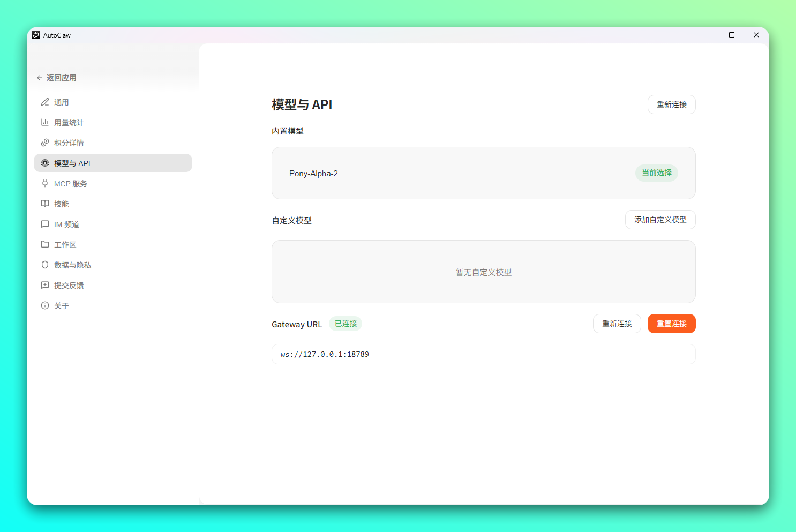796x532 pixels.
Task: Click the book icon for 技能
Action: pyautogui.click(x=45, y=204)
